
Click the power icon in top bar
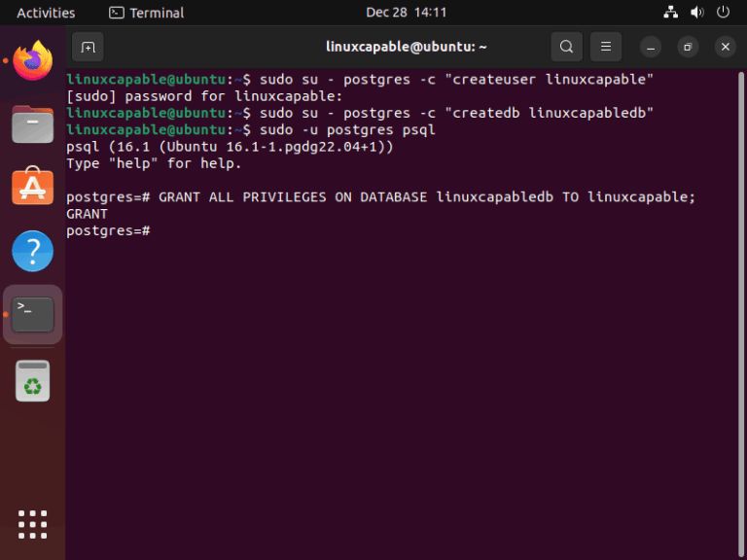click(x=723, y=13)
